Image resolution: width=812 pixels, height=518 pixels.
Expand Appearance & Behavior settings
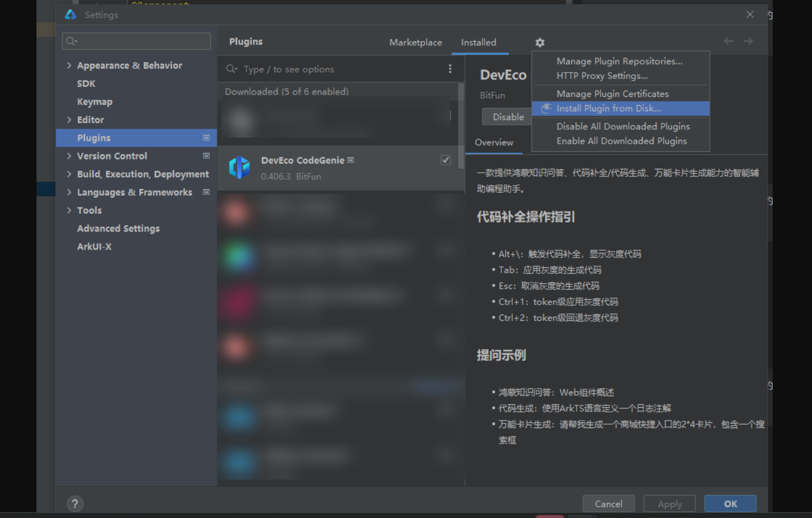tap(69, 66)
